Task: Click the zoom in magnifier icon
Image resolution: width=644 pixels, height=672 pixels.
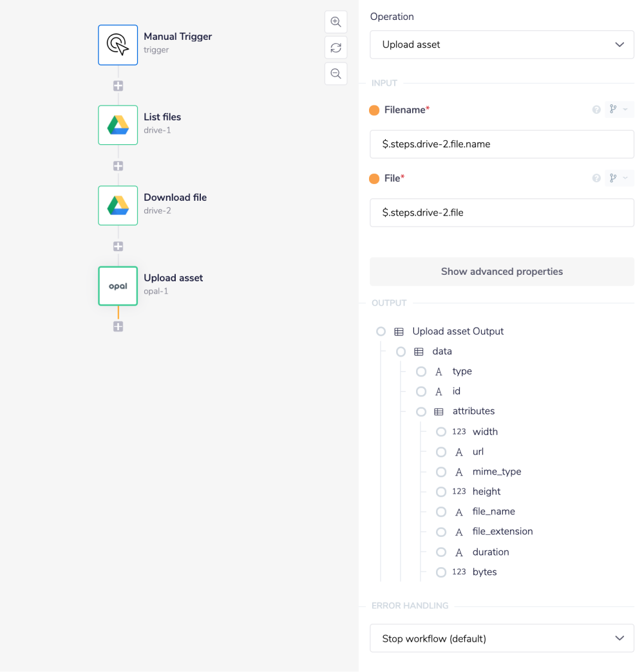Action: pos(336,22)
